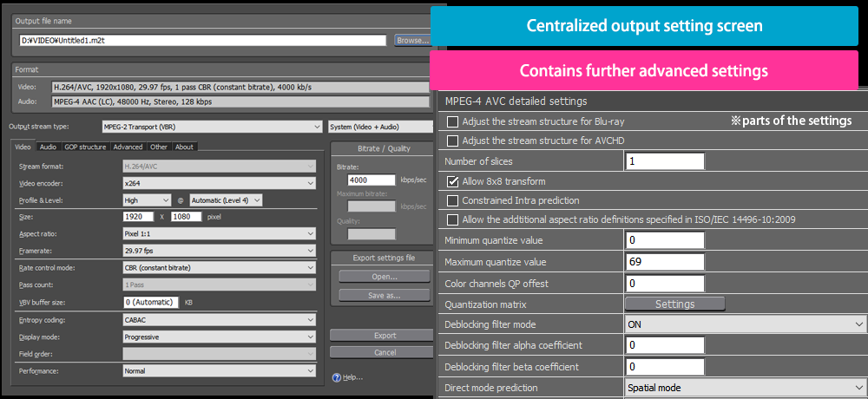Switch to the Audio tab
Screen dimensions: 868x399
point(48,147)
